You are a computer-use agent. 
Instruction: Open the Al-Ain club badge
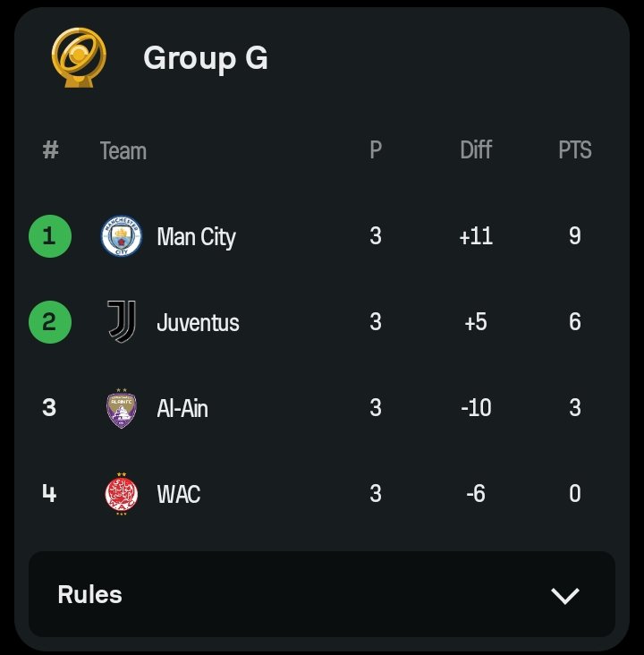[121, 408]
